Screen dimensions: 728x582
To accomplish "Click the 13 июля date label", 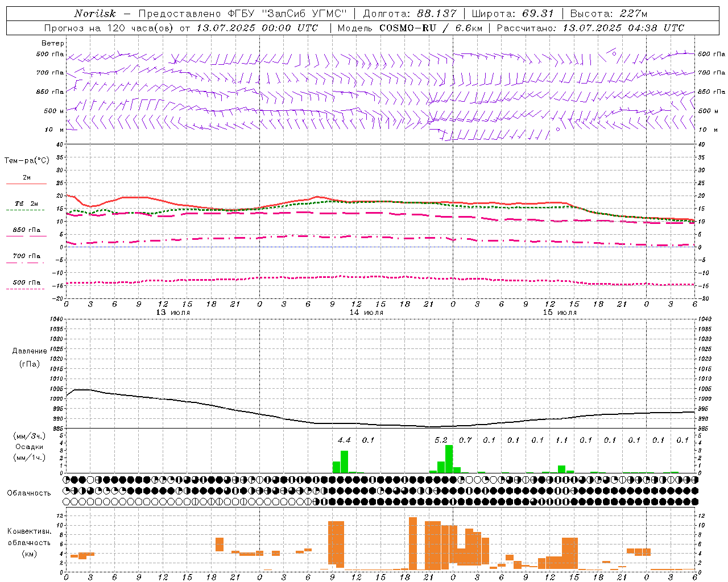I will pyautogui.click(x=173, y=313).
